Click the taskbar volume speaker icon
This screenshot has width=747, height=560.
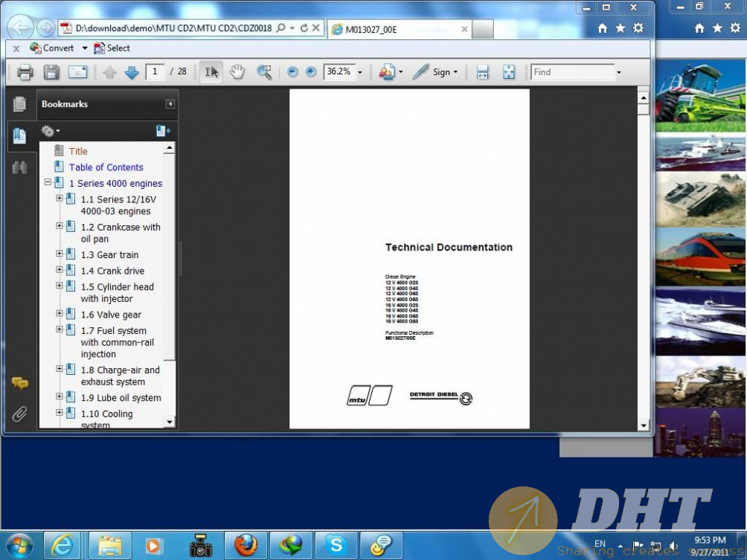coord(673,546)
